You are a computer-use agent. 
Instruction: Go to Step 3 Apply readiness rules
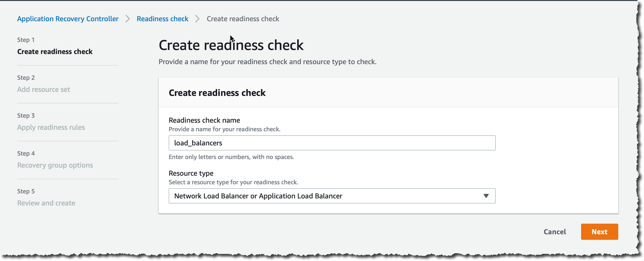51,127
